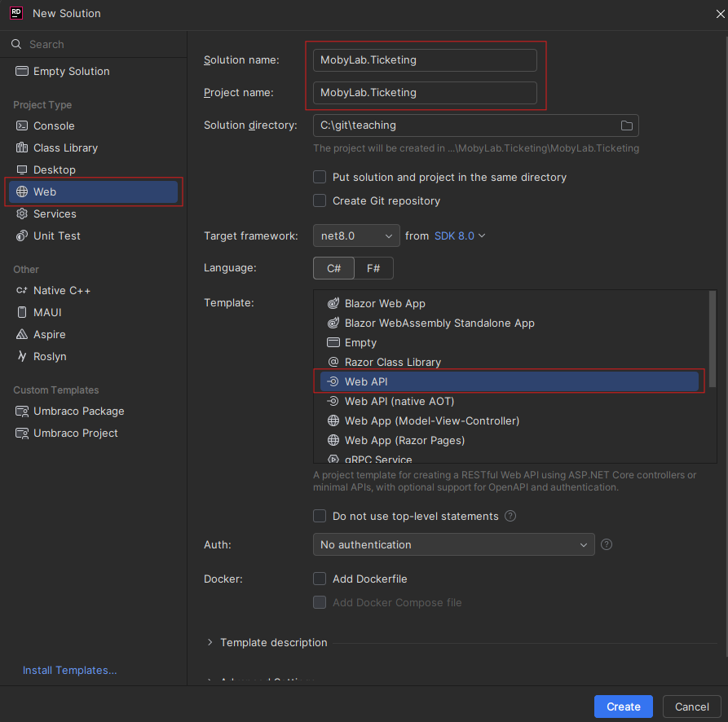The height and width of the screenshot is (722, 728).
Task: Select the Umbraco Package custom template
Action: [78, 411]
